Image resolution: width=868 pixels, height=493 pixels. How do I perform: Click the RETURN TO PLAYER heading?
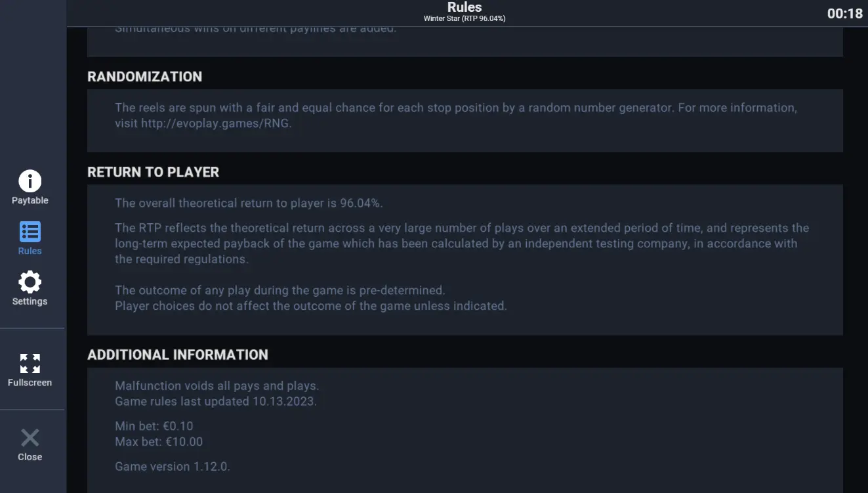(153, 172)
